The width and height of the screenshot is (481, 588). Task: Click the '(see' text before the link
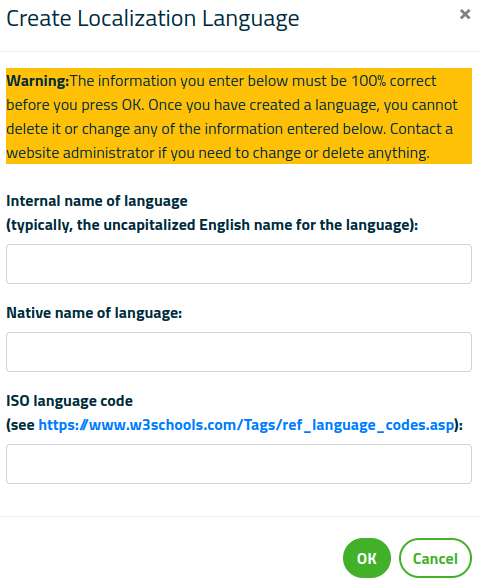coord(21,425)
